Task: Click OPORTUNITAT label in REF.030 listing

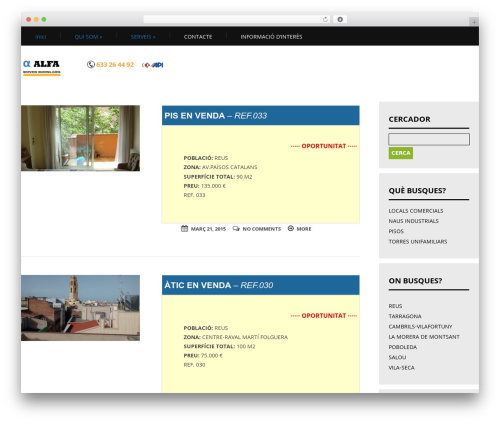Action: (324, 316)
